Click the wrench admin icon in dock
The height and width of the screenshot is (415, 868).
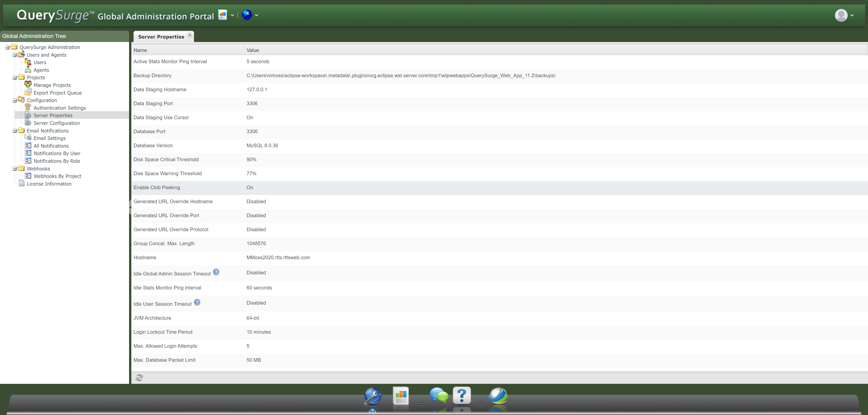pyautogui.click(x=373, y=396)
